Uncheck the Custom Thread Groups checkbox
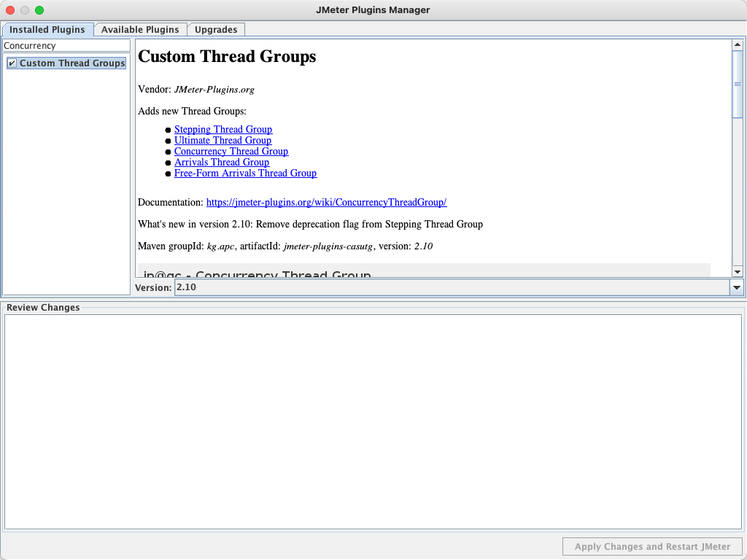The height and width of the screenshot is (560, 747). [12, 63]
